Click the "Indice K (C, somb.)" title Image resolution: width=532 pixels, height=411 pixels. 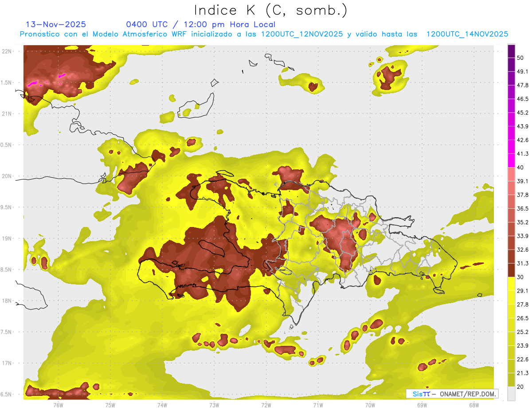click(271, 10)
